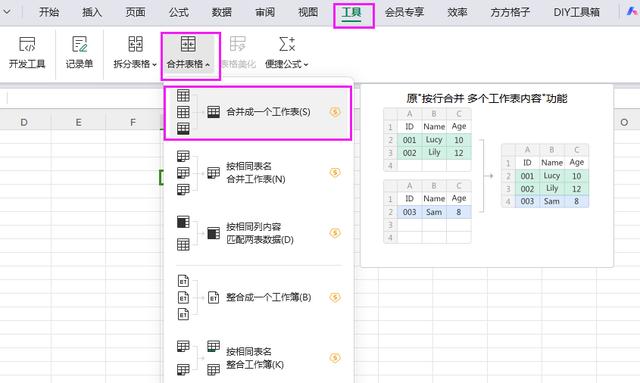Switch to the 工具 ribbon tab

352,13
